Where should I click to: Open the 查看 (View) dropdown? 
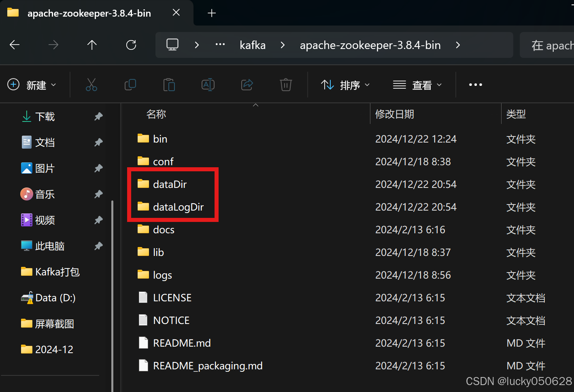(417, 85)
